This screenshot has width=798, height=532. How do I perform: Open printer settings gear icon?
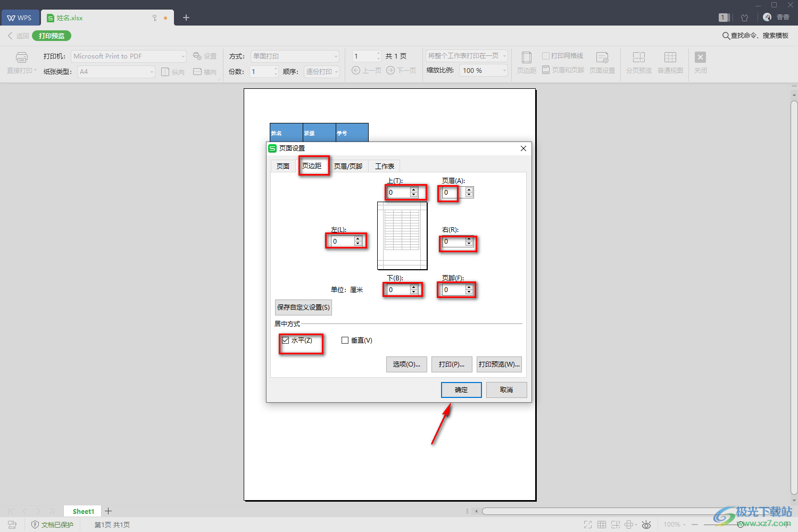click(197, 56)
